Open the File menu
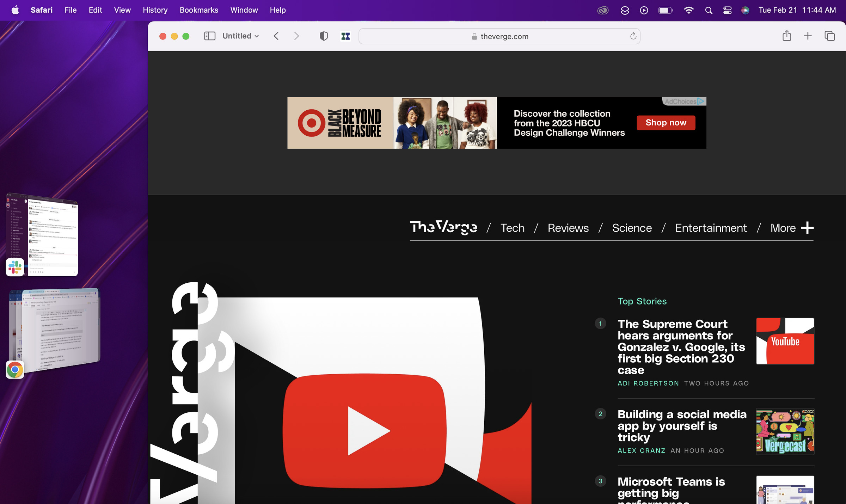 (x=70, y=10)
